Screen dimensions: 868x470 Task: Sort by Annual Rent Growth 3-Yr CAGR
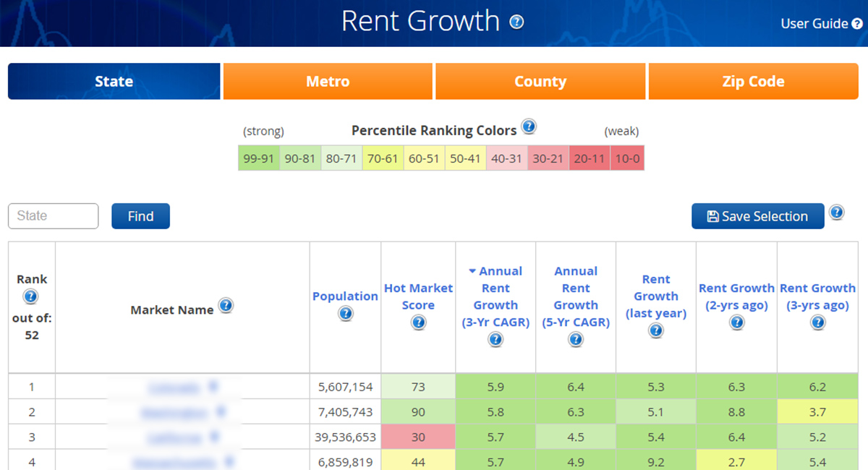(495, 296)
